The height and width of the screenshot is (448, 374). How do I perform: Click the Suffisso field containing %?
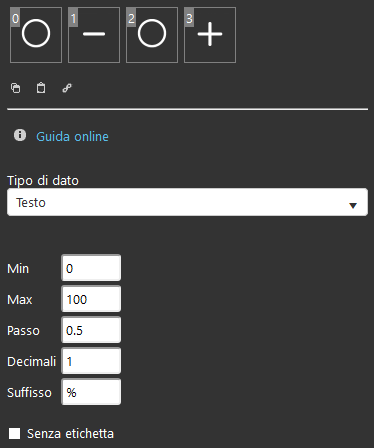pos(91,392)
